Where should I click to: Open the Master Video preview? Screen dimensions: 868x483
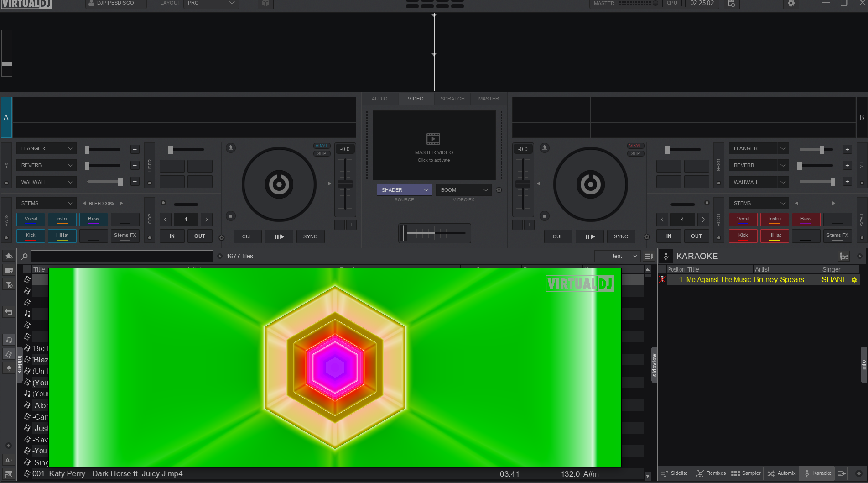point(434,146)
